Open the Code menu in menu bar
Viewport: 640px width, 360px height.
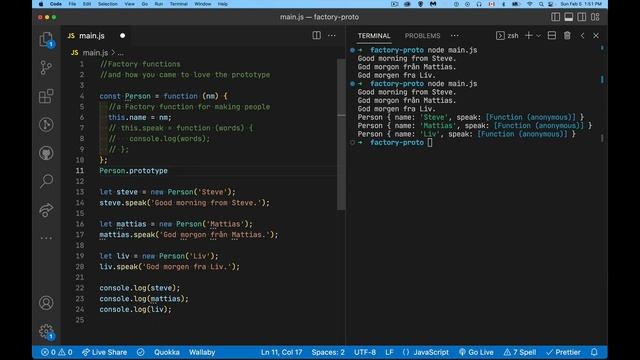(x=56, y=4)
